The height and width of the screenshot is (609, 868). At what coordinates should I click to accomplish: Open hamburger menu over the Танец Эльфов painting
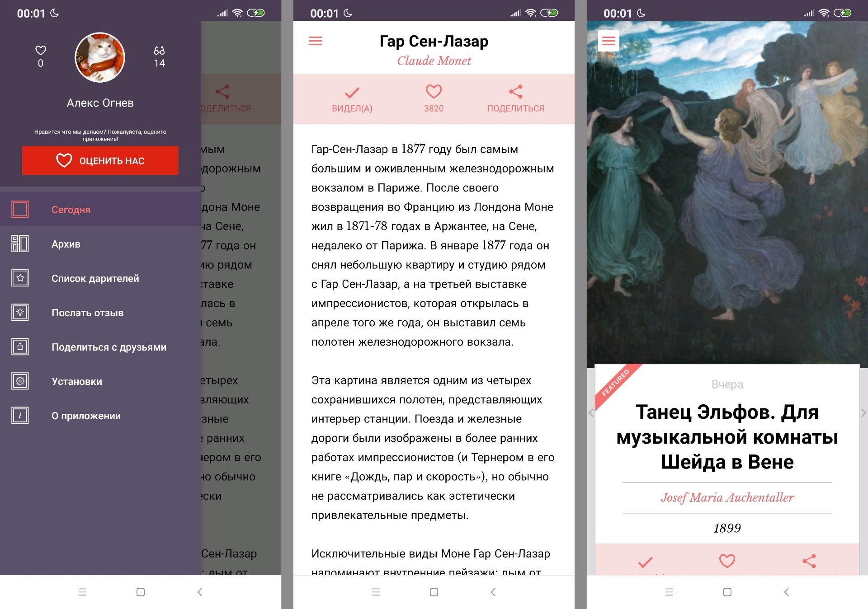tap(609, 41)
